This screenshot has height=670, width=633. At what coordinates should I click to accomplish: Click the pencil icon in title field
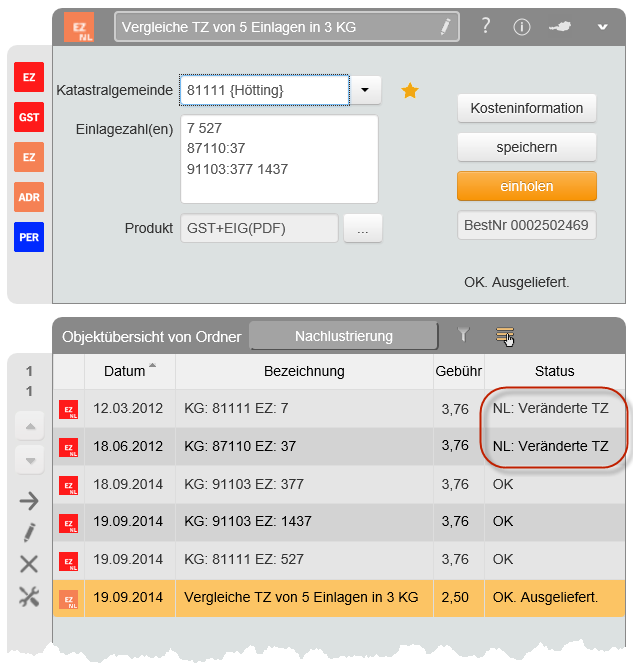445,27
